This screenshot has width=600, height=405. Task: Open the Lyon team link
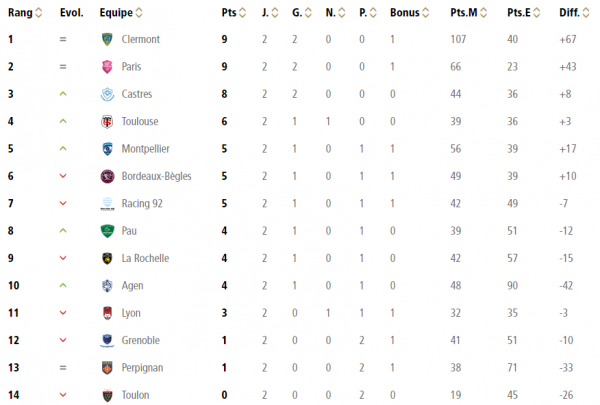tap(131, 313)
